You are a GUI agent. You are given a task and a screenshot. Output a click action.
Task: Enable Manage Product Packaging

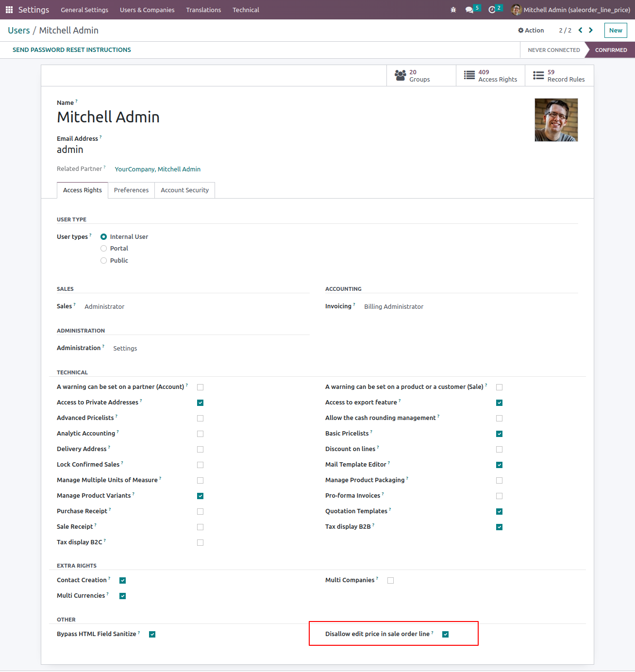[500, 481]
